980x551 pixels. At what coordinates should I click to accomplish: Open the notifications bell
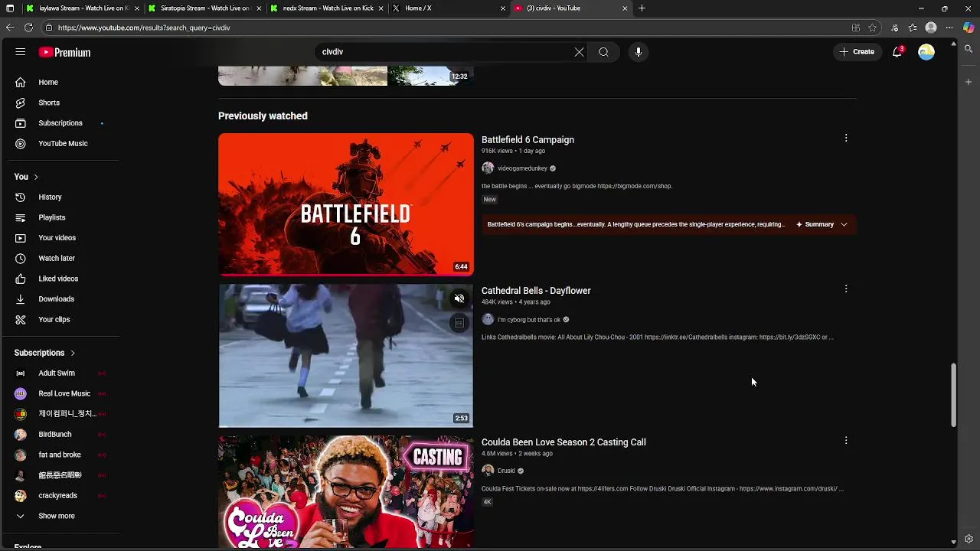point(897,52)
